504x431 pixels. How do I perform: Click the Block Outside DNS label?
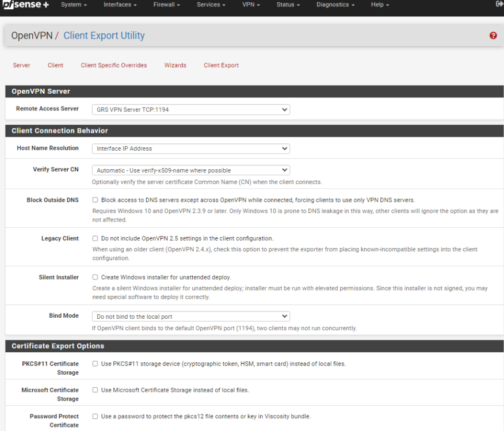coord(53,200)
